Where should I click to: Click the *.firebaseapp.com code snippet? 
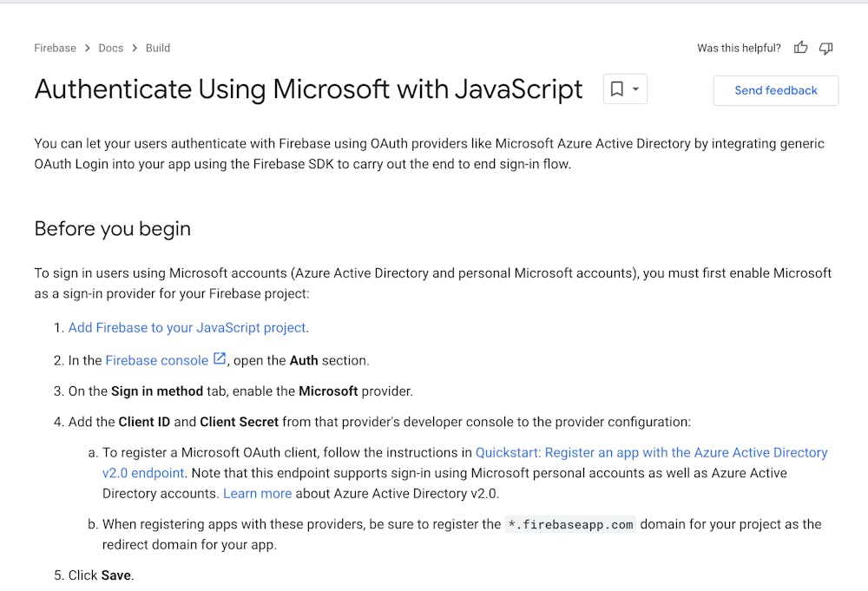[571, 524]
